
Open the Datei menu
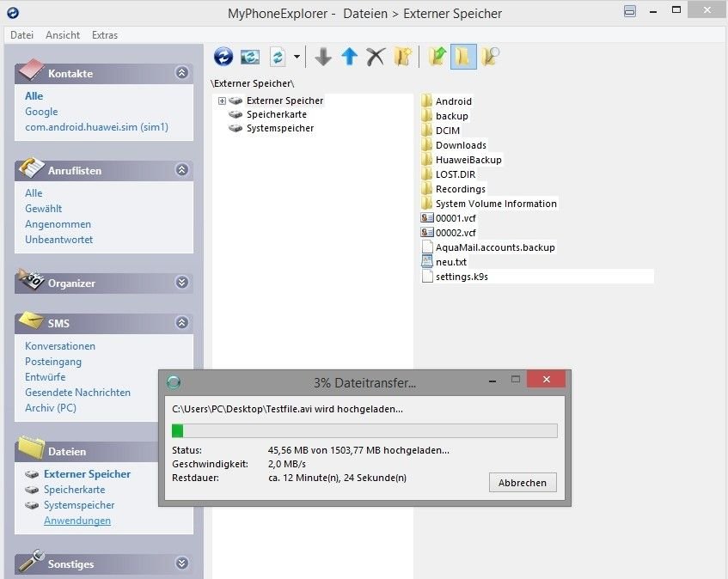click(21, 35)
